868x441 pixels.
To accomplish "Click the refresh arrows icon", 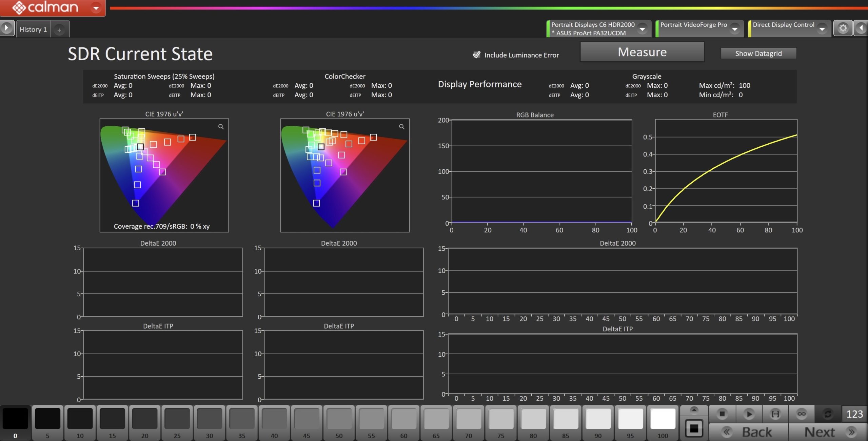I will pos(828,414).
